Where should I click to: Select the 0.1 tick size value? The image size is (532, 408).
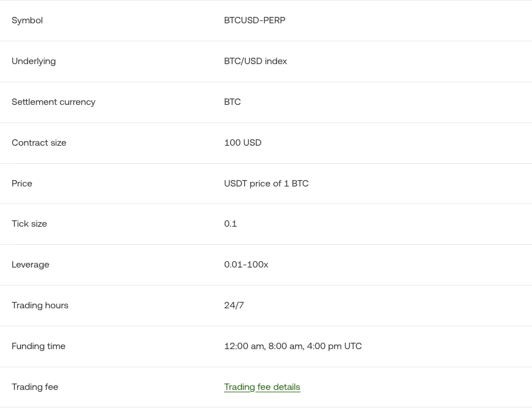coord(230,224)
